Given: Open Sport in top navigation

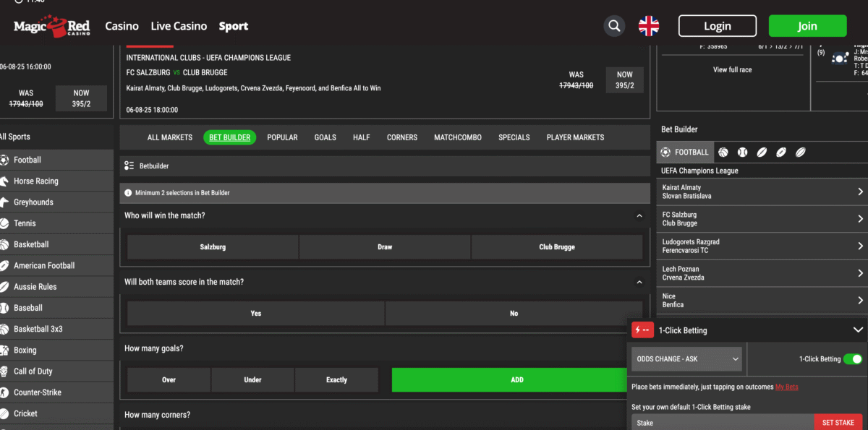Looking at the screenshot, I should coord(234,26).
